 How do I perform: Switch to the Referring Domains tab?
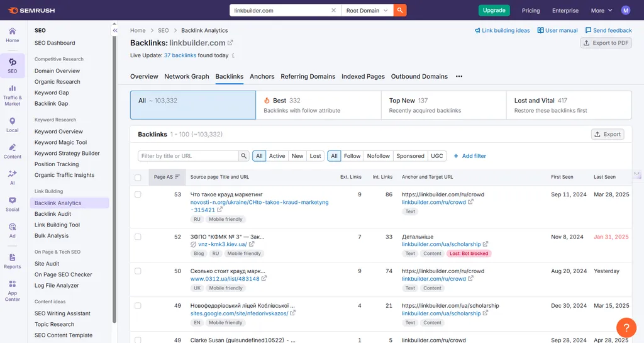308,76
